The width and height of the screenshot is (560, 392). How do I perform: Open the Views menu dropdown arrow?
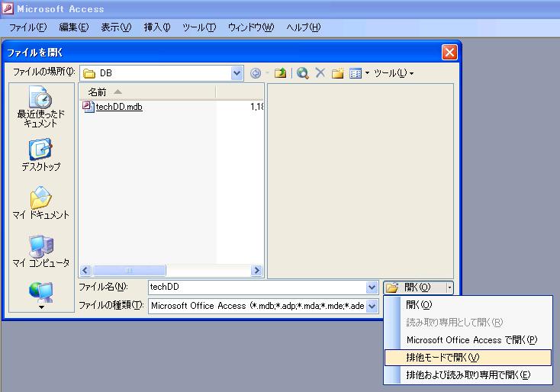[367, 73]
